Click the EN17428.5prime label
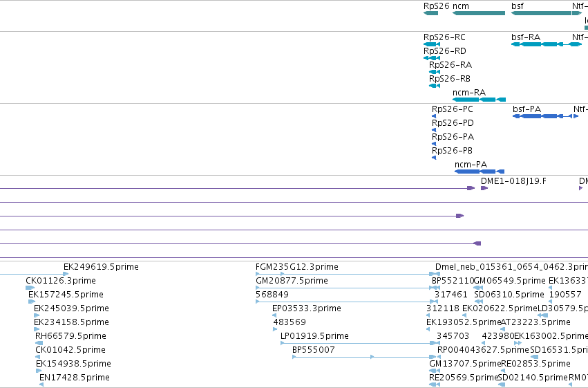Screen dimensions: 588x388 pos(75,378)
